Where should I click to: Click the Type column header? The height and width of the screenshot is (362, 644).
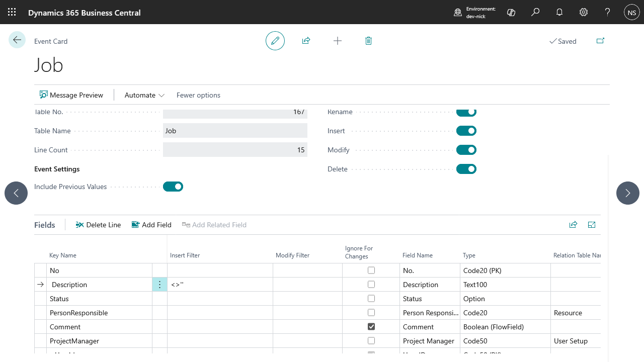(x=469, y=255)
